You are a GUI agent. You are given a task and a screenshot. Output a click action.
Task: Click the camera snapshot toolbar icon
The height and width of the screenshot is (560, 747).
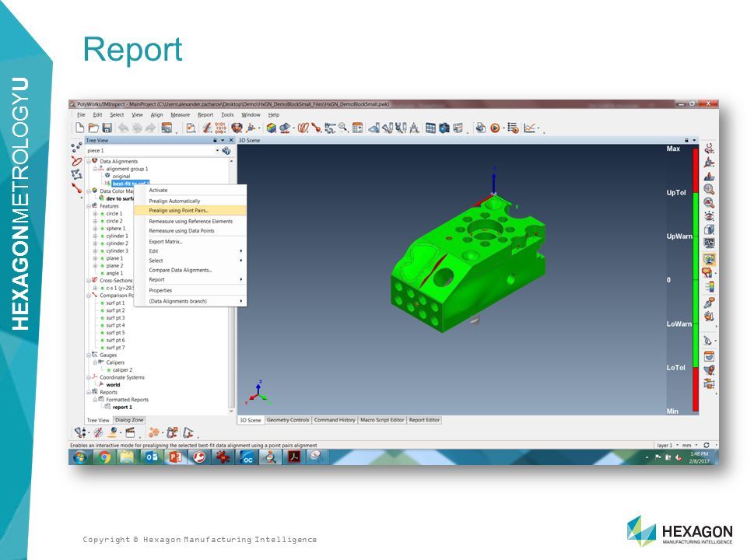(444, 128)
